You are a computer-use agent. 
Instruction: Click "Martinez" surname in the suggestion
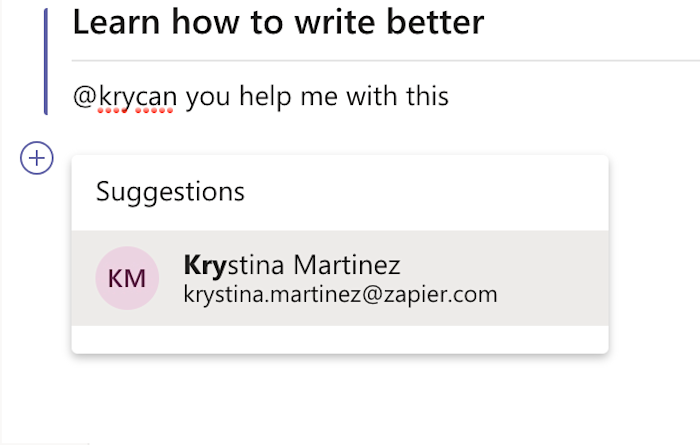pyautogui.click(x=347, y=265)
